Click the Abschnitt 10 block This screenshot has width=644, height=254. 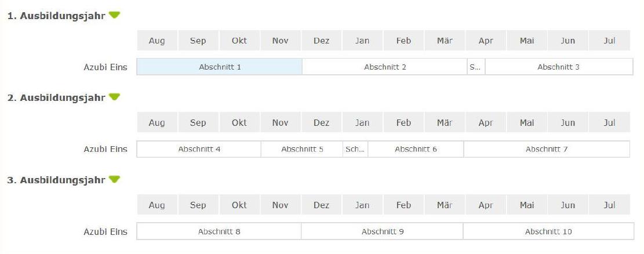pos(548,231)
